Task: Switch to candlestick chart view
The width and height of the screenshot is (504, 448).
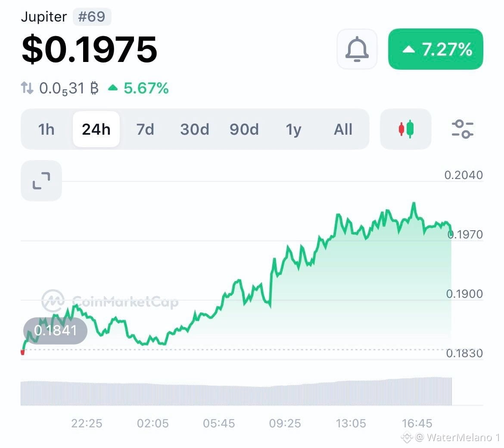Action: pos(406,129)
